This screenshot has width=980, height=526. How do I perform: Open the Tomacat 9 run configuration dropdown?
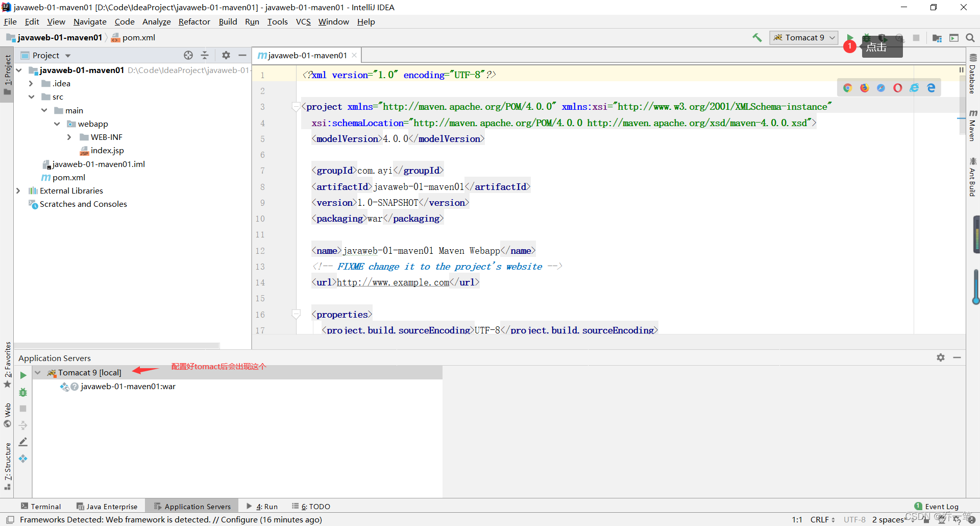[x=804, y=37]
